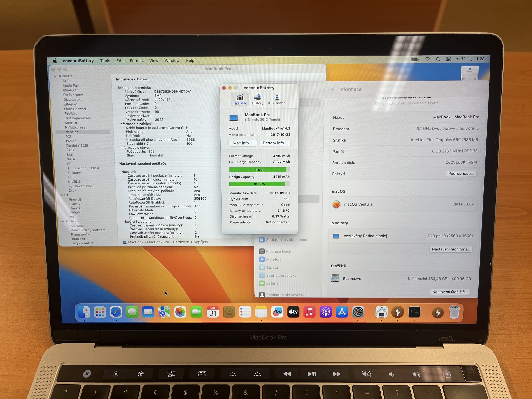
Task: Click Spotlight search icon in menu bar
Action: pyautogui.click(x=438, y=59)
